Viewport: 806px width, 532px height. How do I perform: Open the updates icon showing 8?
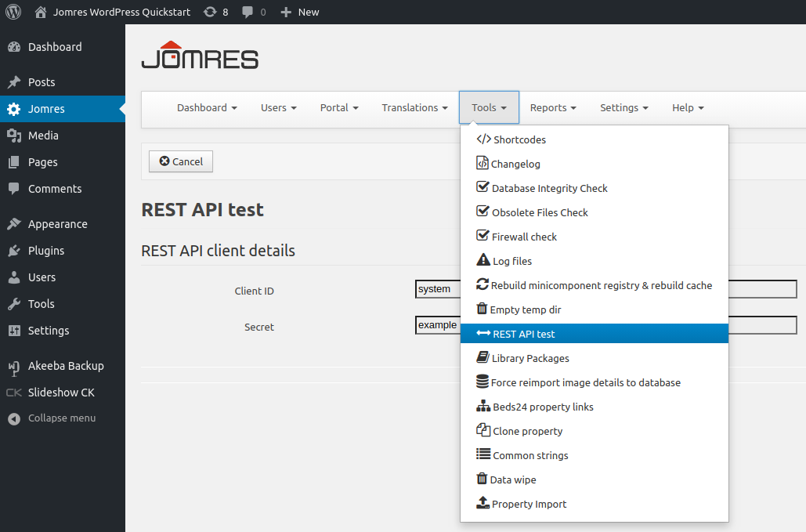[x=210, y=12]
